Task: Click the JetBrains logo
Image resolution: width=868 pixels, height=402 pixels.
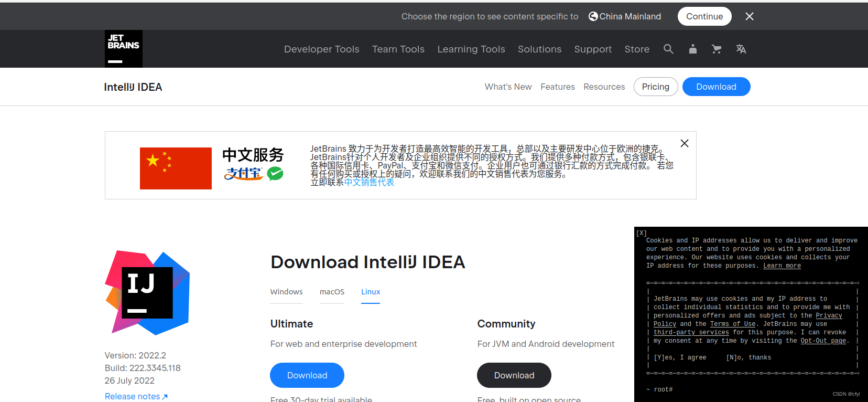Action: tap(124, 49)
